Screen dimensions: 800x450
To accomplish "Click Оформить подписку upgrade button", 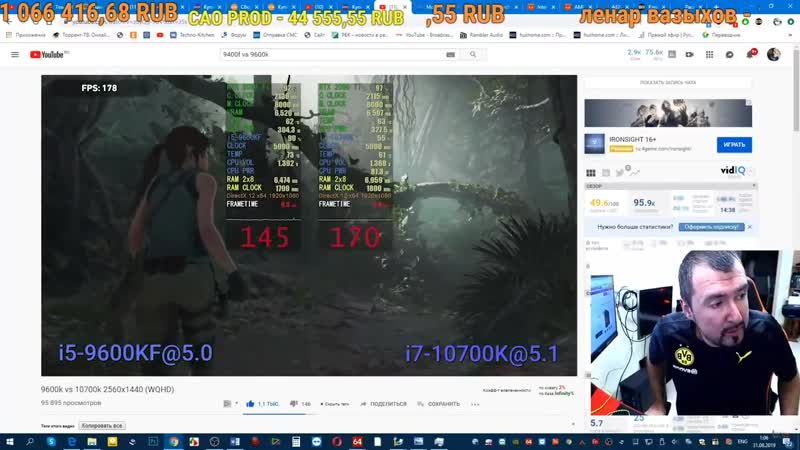I will pos(711,227).
